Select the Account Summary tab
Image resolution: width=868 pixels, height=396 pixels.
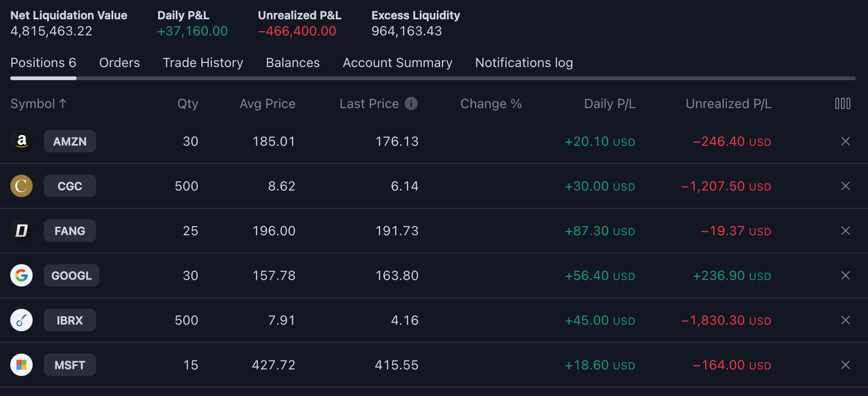[397, 63]
